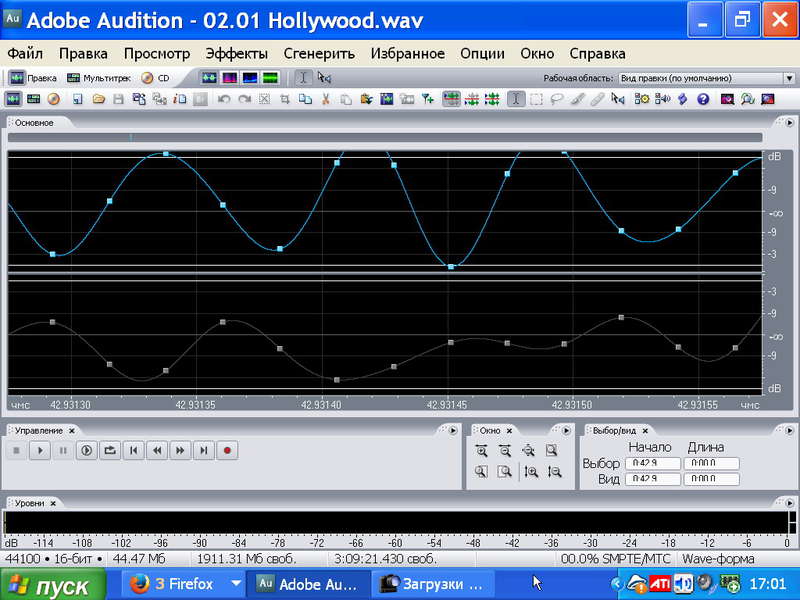Click the пуск Start button
800x600 pixels.
(53, 586)
